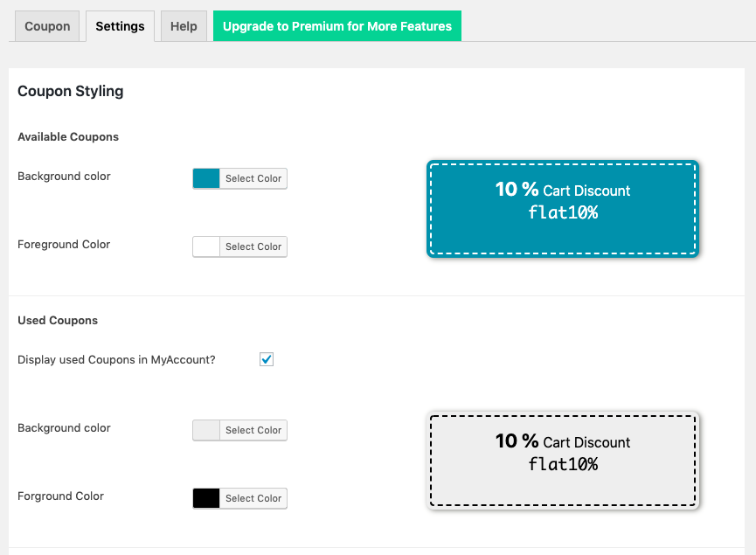Toggle Display used Coupons in MyAccount checkbox
This screenshot has width=756, height=555.
267,359
